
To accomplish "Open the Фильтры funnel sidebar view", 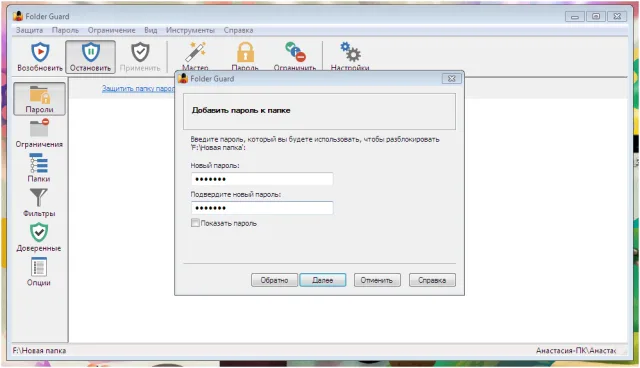I will [x=39, y=202].
